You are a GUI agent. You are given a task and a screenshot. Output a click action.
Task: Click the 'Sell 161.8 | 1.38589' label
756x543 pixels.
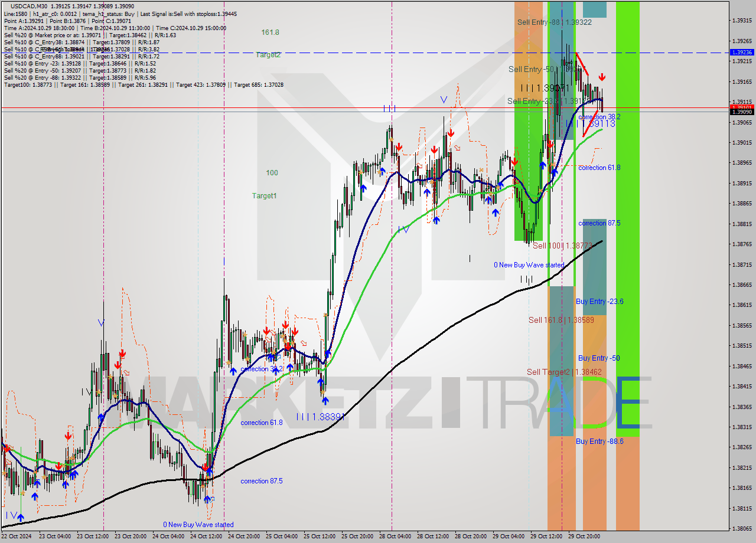[560, 320]
